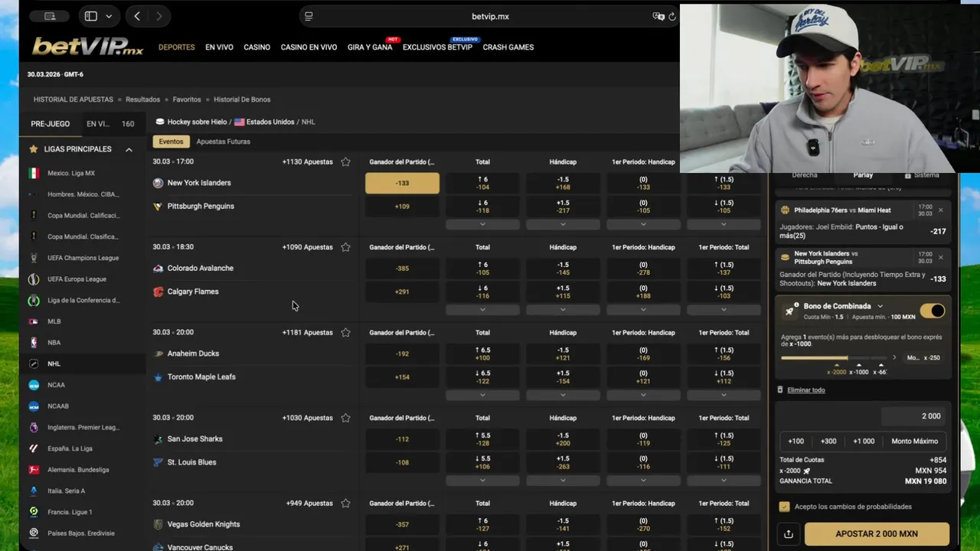This screenshot has width=980, height=551.
Task: Remove Philadelphia 76ers vs Miami Heat selection
Action: tap(941, 210)
